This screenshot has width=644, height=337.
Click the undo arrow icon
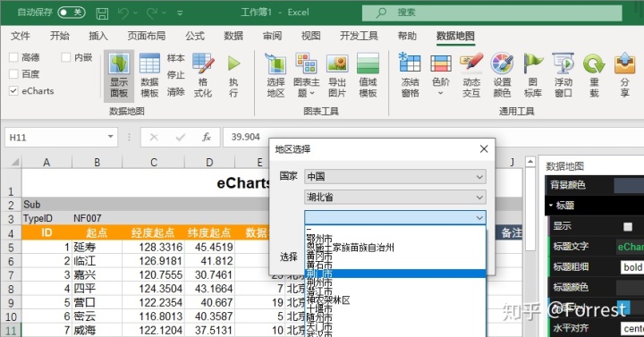click(123, 13)
